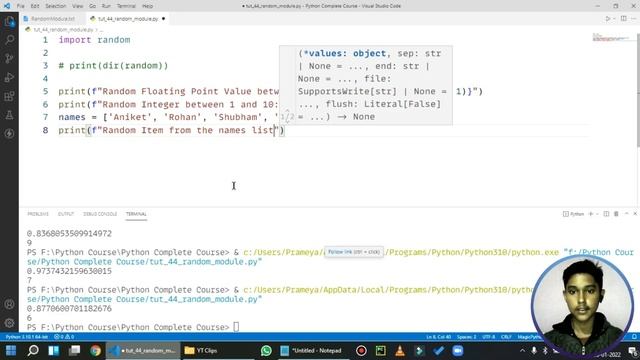Show hidden system tray icons

[522, 351]
